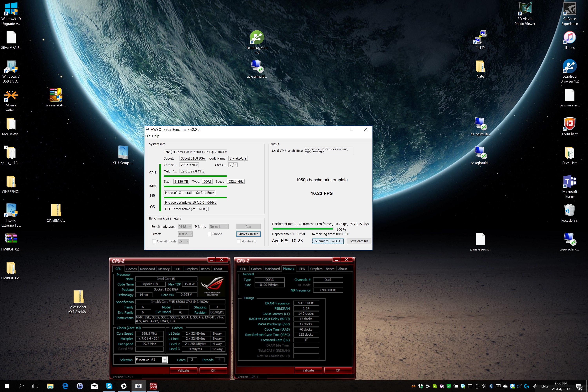Select the winrar-x64 installer icon
588x392 pixels.
(56, 97)
